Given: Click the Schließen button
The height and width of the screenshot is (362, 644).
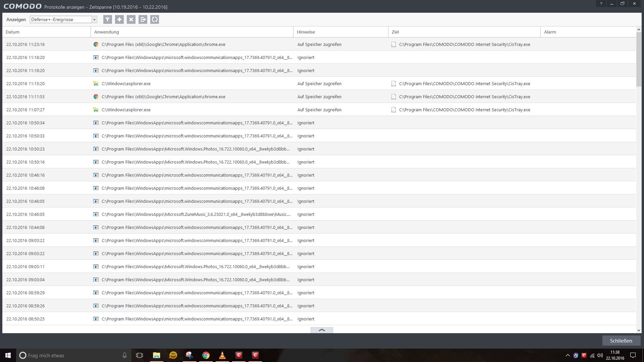Looking at the screenshot, I should pyautogui.click(x=621, y=341).
